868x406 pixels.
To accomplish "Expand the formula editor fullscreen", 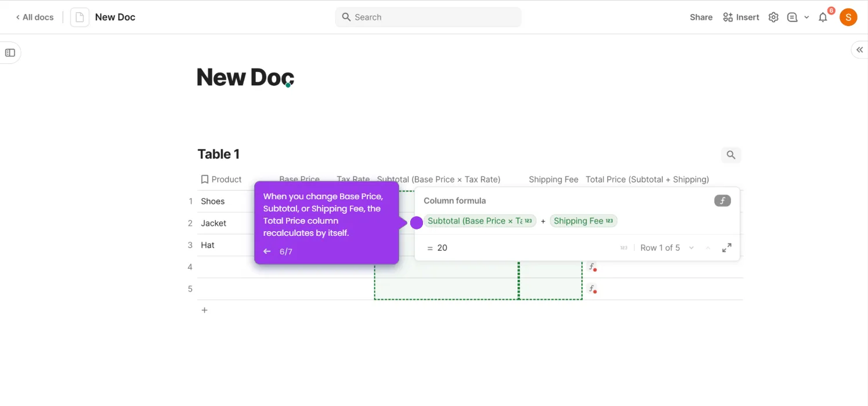I will pos(726,248).
